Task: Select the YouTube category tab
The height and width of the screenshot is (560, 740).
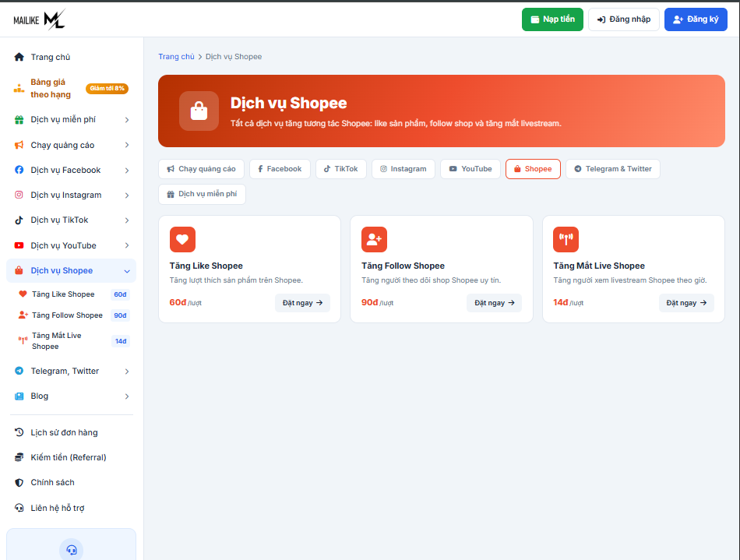Action: point(470,169)
